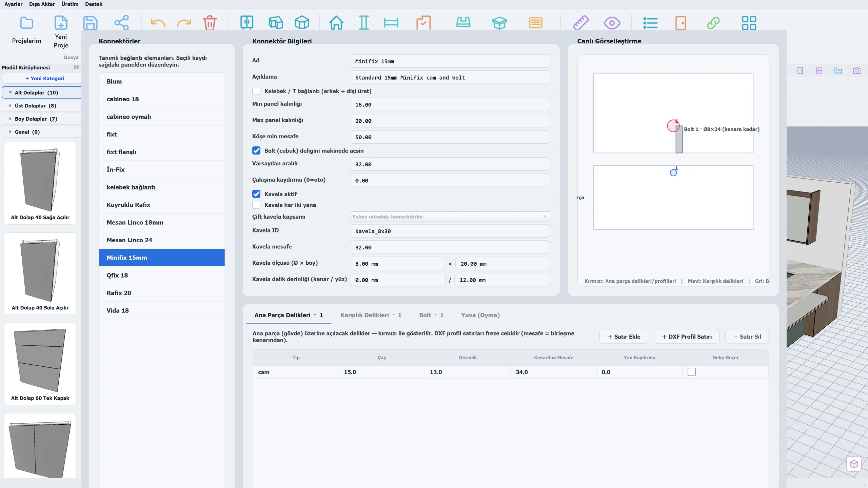Image resolution: width=868 pixels, height=488 pixels.
Task: Click the undo arrow icon
Action: 158,23
